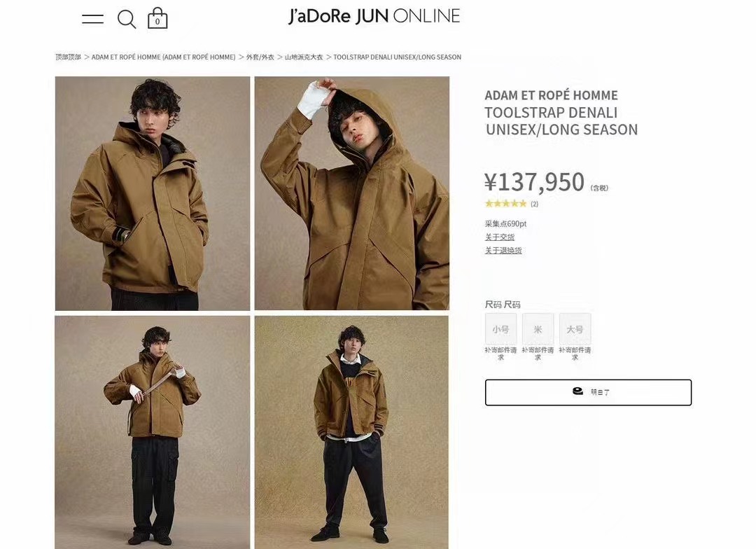Image resolution: width=756 pixels, height=549 pixels.
Task: View the full-body strap-holding photo
Action: click(x=153, y=432)
